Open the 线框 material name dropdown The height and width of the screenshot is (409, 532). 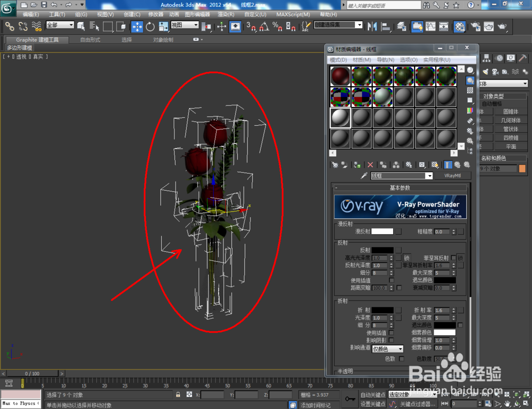pyautogui.click(x=402, y=176)
